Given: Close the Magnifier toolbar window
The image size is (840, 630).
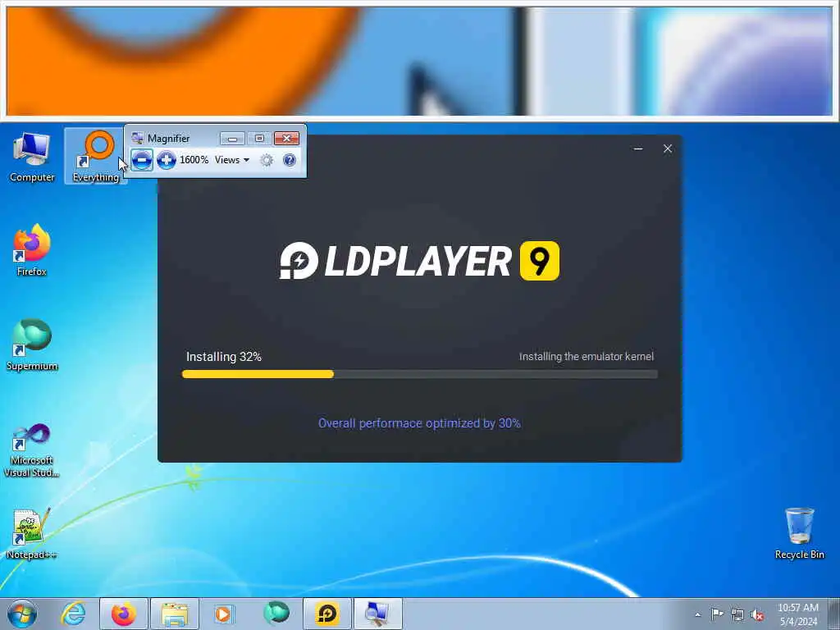Looking at the screenshot, I should tap(286, 139).
